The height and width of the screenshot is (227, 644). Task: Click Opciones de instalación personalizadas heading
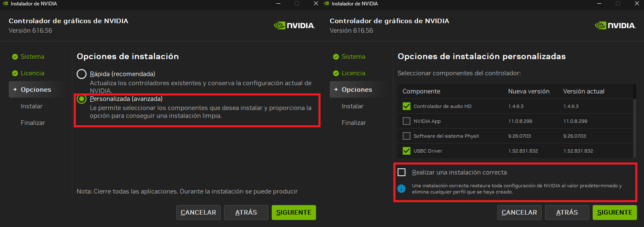click(x=482, y=56)
